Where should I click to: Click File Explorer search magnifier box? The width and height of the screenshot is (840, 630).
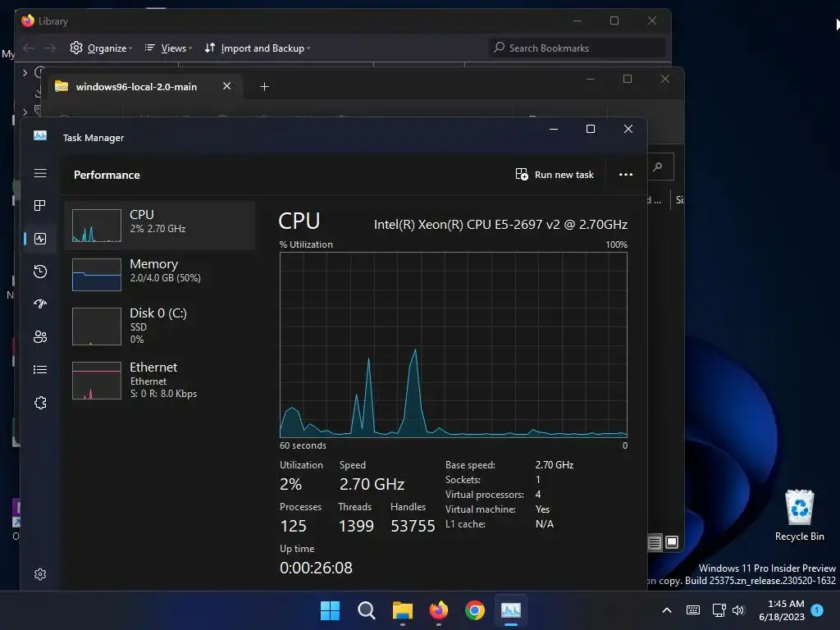tap(660, 167)
